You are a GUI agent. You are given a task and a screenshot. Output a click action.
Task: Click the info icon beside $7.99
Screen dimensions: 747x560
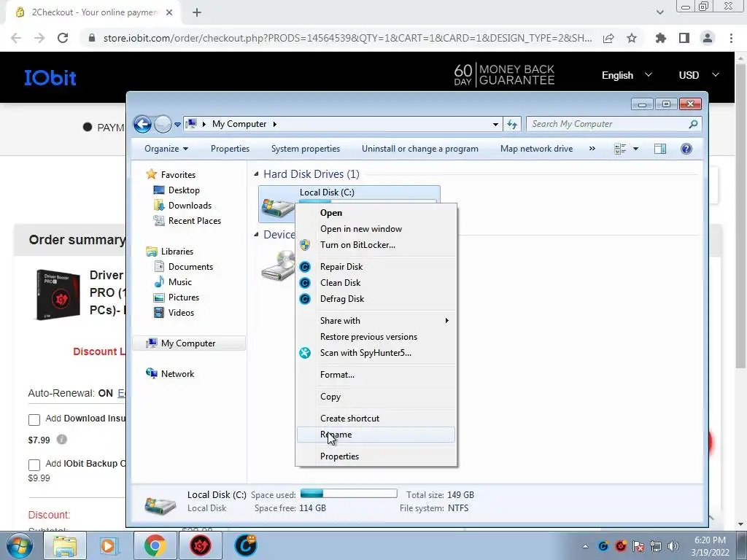point(62,440)
